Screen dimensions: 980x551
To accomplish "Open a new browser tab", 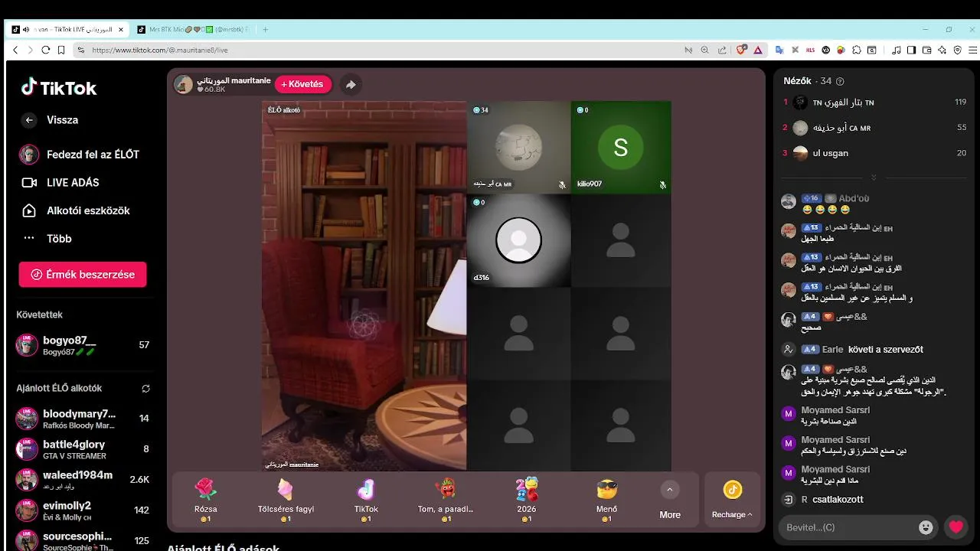I will point(266,29).
